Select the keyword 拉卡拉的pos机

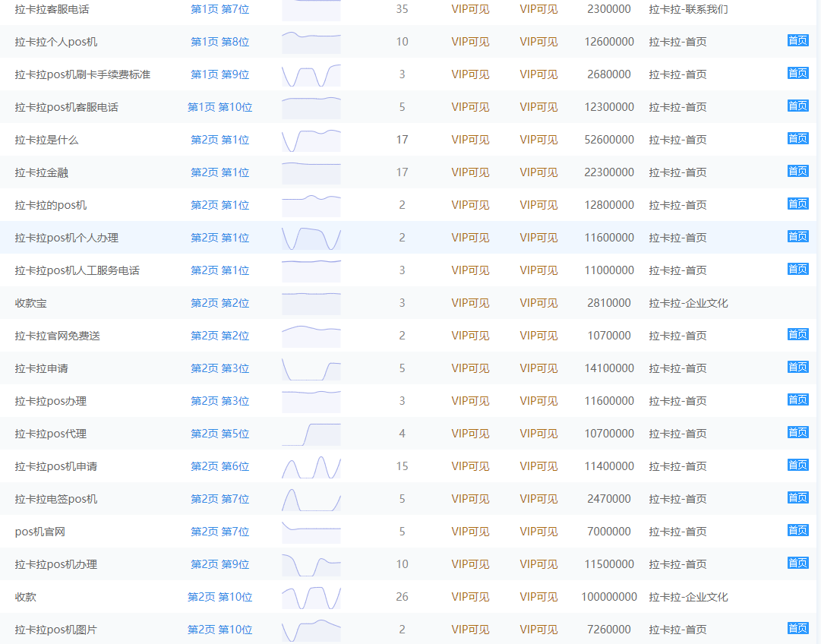51,205
